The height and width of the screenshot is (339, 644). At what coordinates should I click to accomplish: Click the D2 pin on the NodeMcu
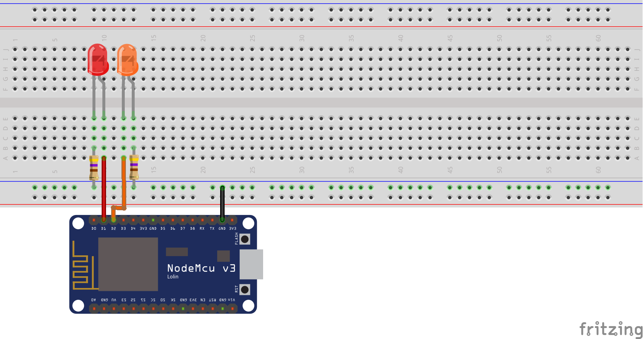[114, 220]
